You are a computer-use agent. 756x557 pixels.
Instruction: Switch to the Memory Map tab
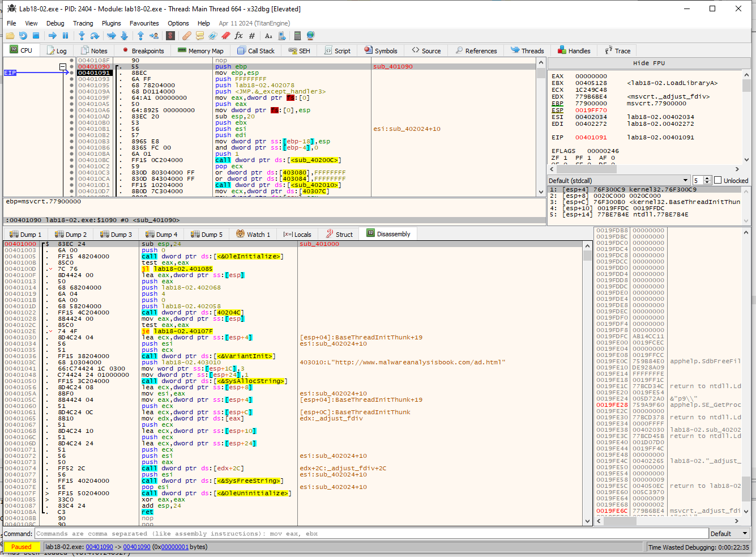[200, 50]
